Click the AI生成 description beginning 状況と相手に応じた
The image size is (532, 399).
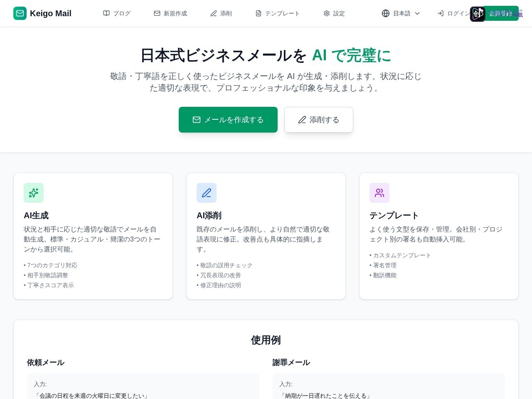coord(92,239)
